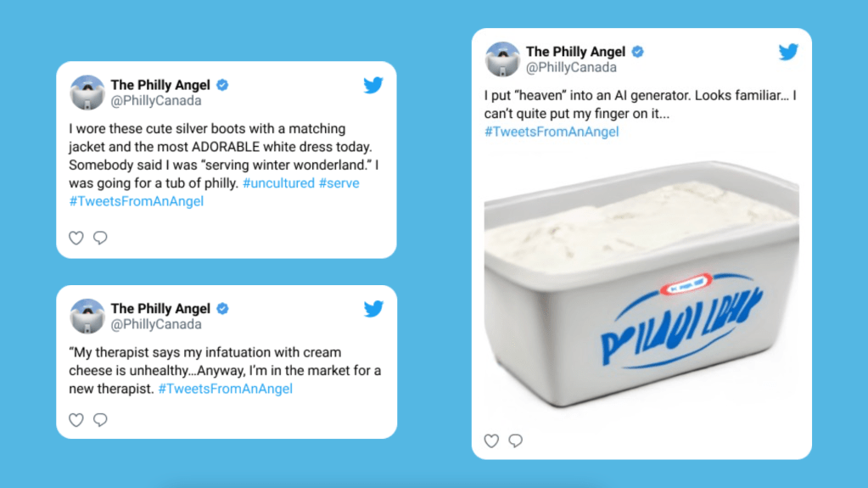Viewport: 868px width, 488px height.
Task: Click Twitter bird logo on AI generator tweet
Action: [789, 52]
